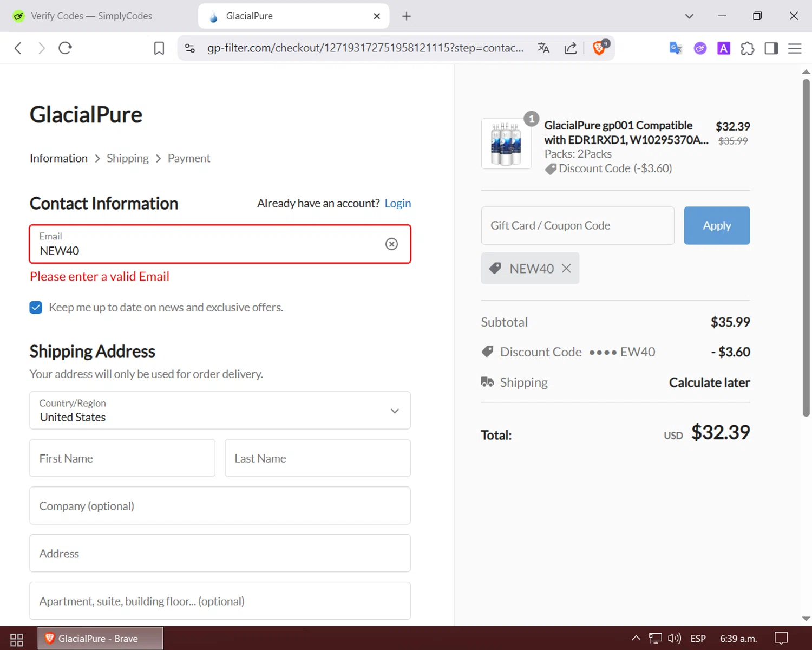Click the Apartment, suite field

[220, 601]
